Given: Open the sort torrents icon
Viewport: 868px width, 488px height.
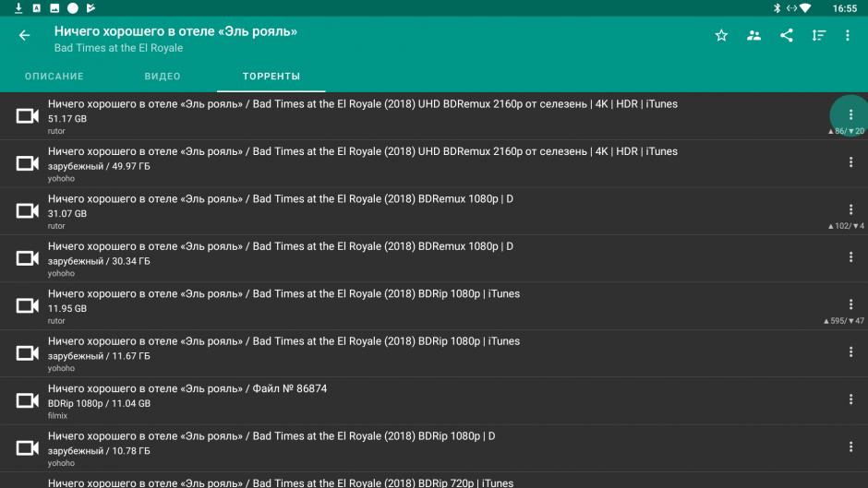Looking at the screenshot, I should [819, 36].
